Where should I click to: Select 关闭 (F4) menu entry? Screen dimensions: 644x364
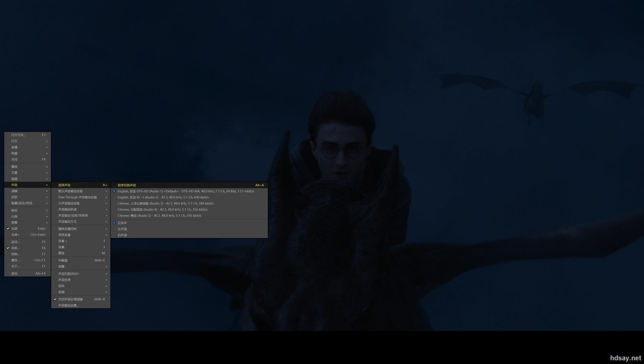[28, 159]
